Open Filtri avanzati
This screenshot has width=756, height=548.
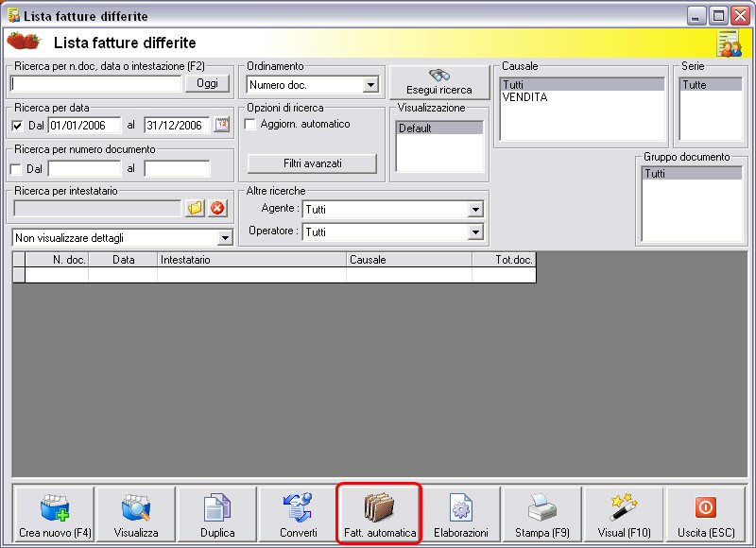click(x=312, y=163)
